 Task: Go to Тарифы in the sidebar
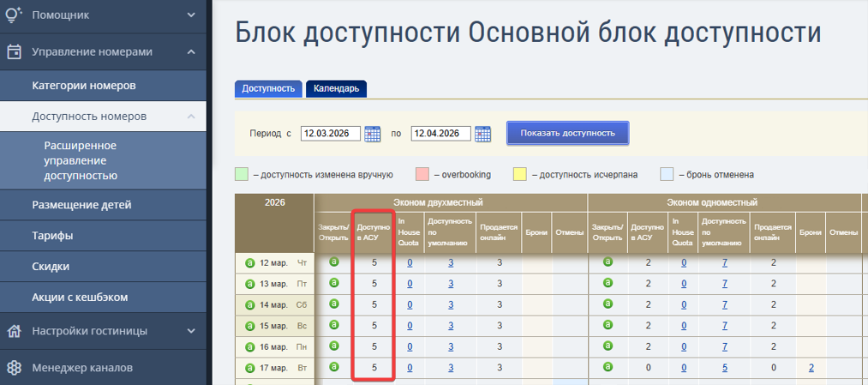103,236
